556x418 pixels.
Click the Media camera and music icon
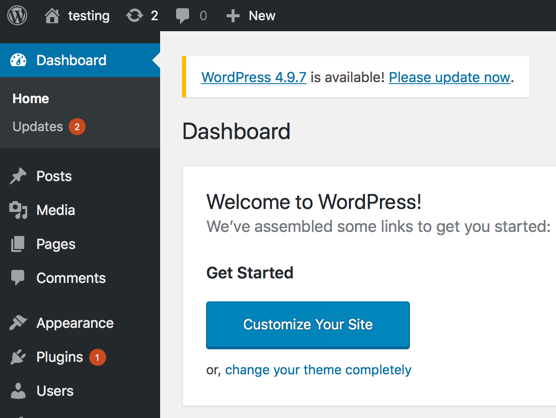coord(18,210)
